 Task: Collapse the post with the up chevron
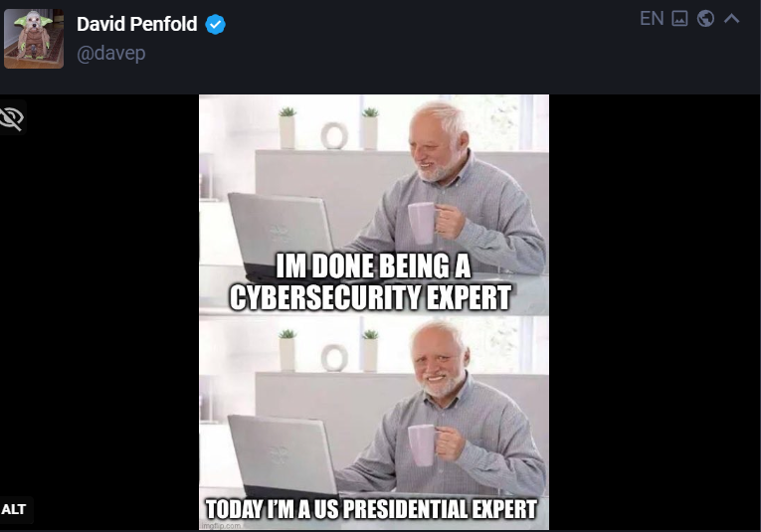tap(732, 19)
